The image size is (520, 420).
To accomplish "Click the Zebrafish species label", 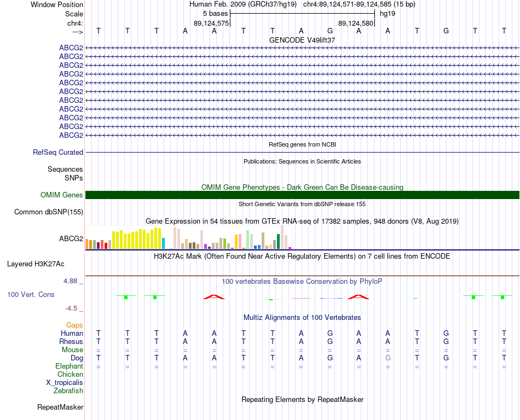I will (68, 391).
